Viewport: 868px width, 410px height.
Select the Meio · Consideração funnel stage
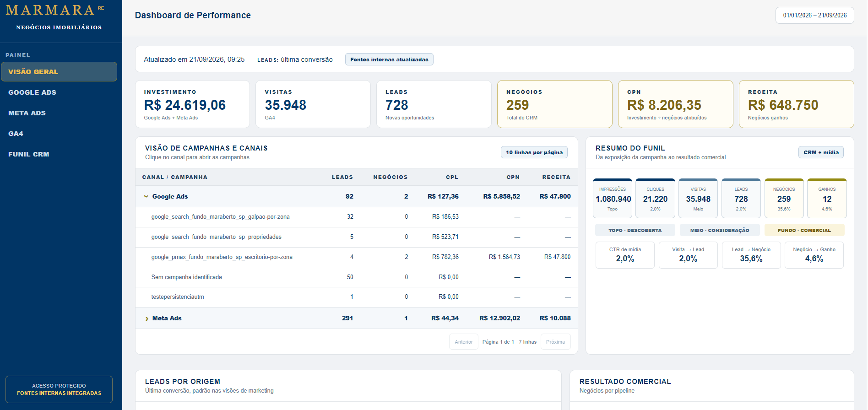click(720, 230)
